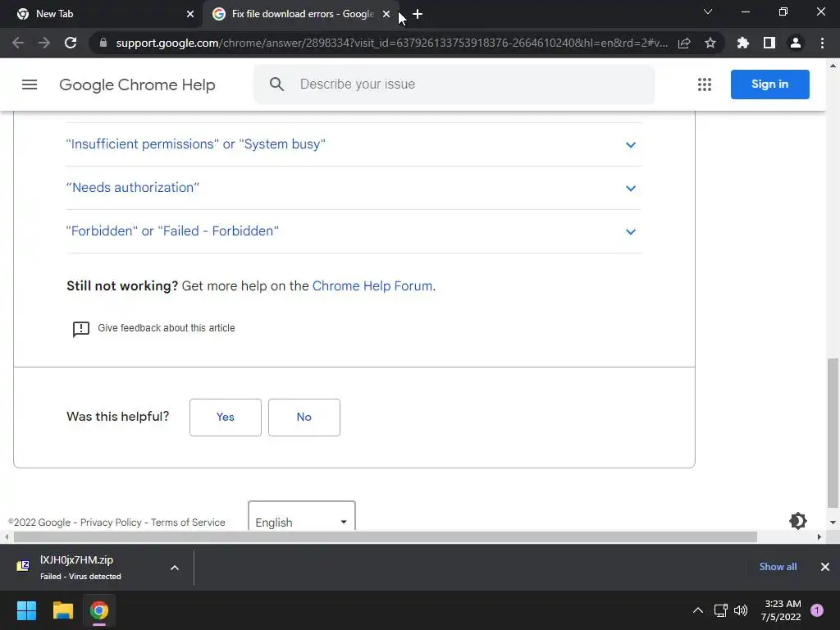Viewport: 840px width, 630px height.
Task: Expand the "Needs authorization" section
Action: pos(354,188)
